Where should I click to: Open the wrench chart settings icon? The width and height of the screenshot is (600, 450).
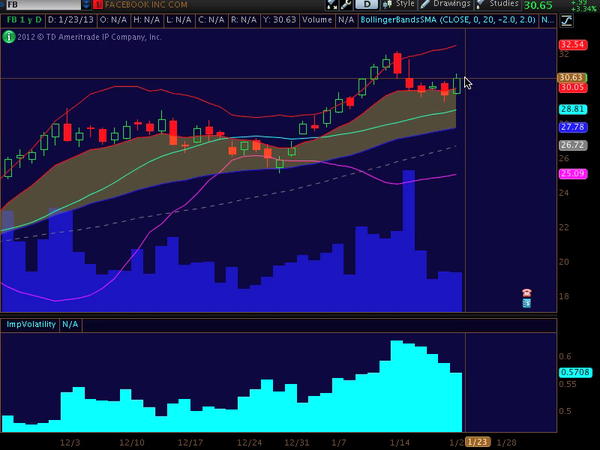346,4
